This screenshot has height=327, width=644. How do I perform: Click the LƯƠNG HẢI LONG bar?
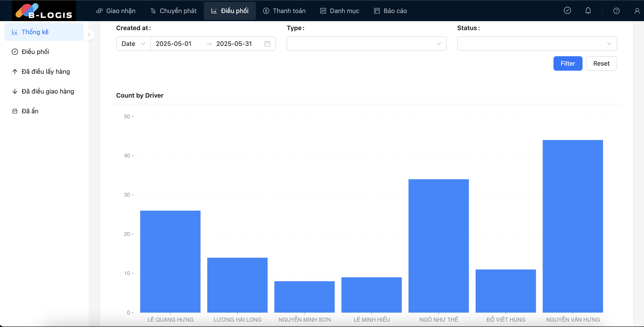[x=237, y=285]
